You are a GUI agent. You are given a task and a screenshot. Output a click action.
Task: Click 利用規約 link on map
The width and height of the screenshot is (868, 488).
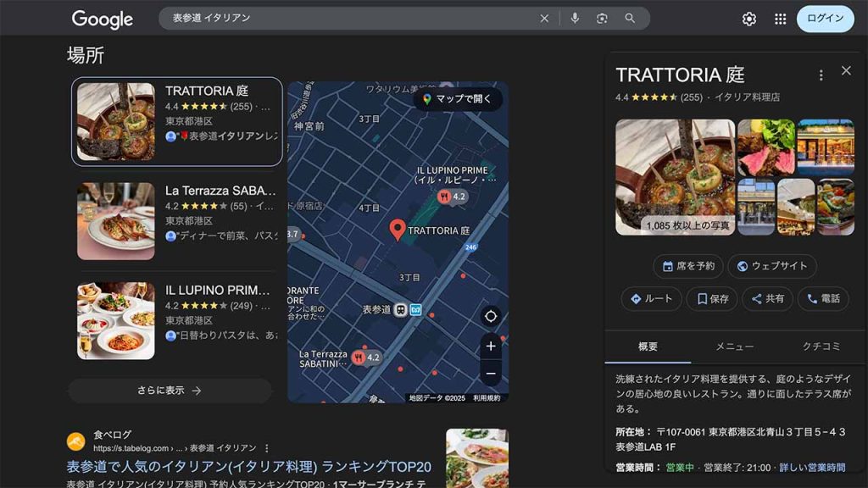point(487,398)
